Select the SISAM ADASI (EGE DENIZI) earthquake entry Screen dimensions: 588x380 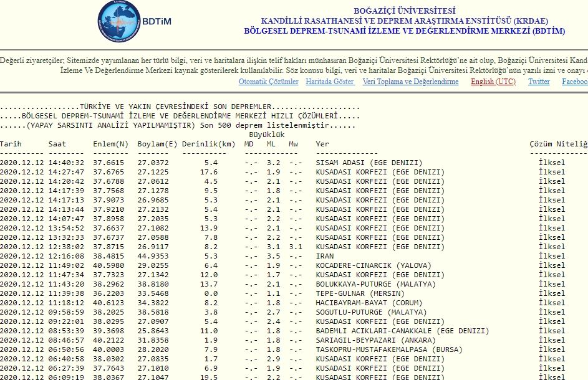[369, 163]
